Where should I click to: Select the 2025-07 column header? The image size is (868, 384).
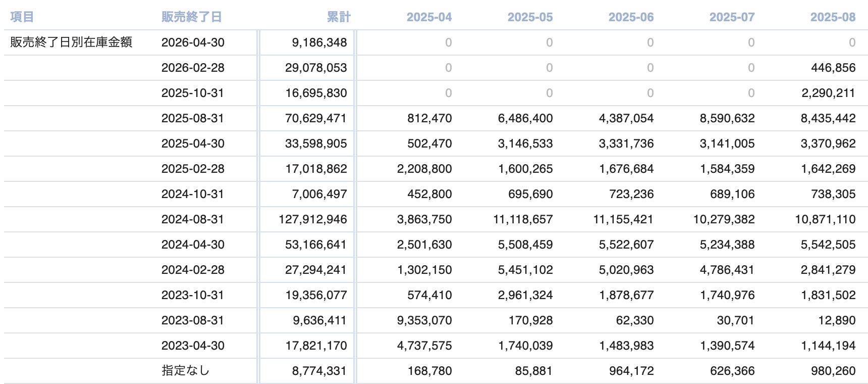coord(732,17)
